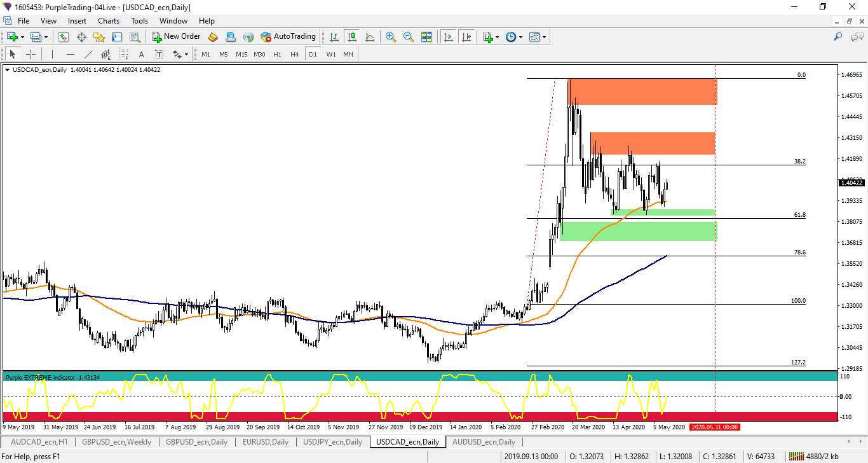Open the MQL5 cloud options icon
This screenshot has width=868, height=463.
tap(231, 37)
